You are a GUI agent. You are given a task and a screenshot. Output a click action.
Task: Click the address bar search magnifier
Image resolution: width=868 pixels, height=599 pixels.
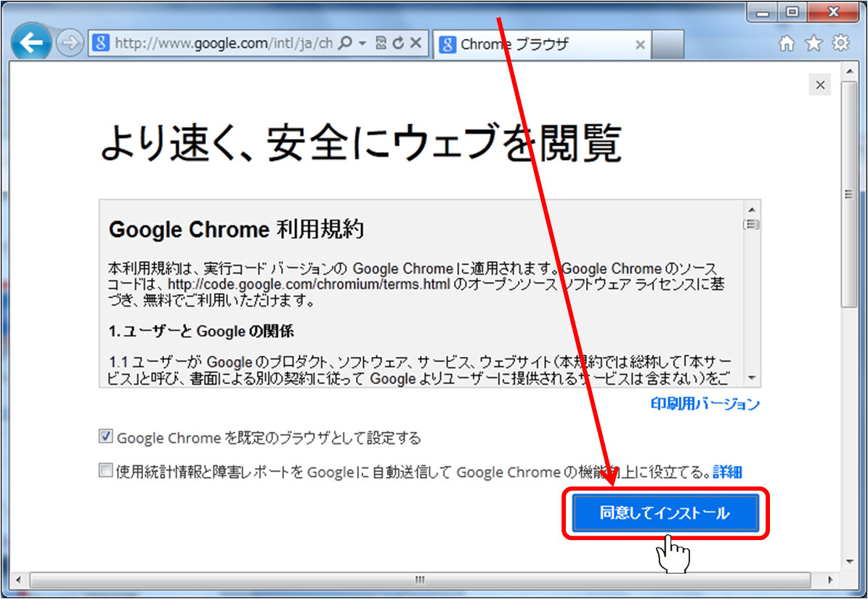click(346, 44)
